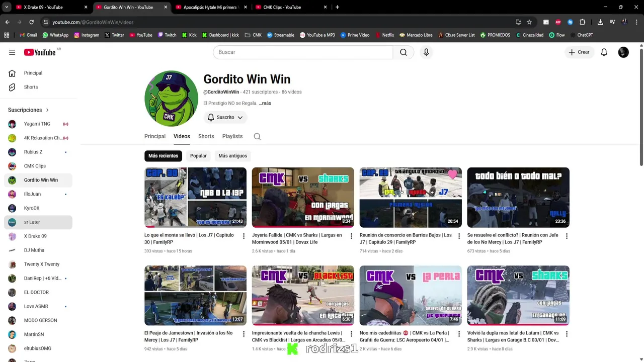Select the Popular filter chip

pos(198,156)
